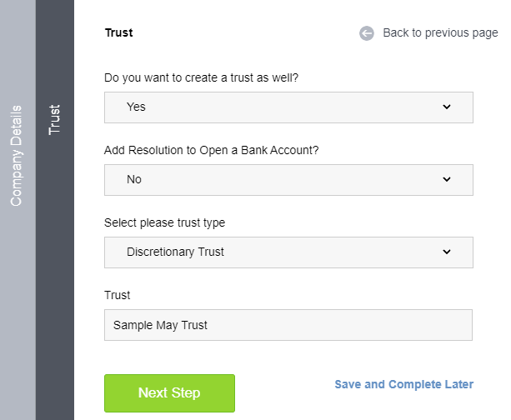Screen dimensions: 511x420
Task: Click the green Next Step button
Action: tap(169, 393)
